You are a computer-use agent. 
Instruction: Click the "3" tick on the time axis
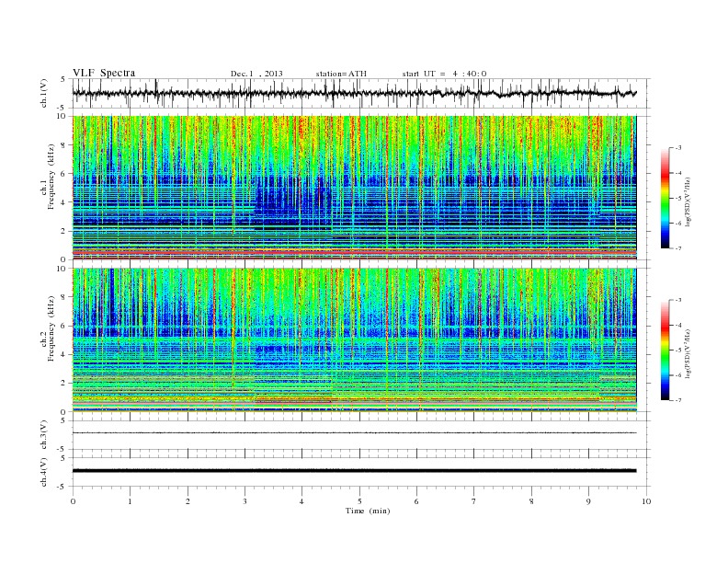245,501
